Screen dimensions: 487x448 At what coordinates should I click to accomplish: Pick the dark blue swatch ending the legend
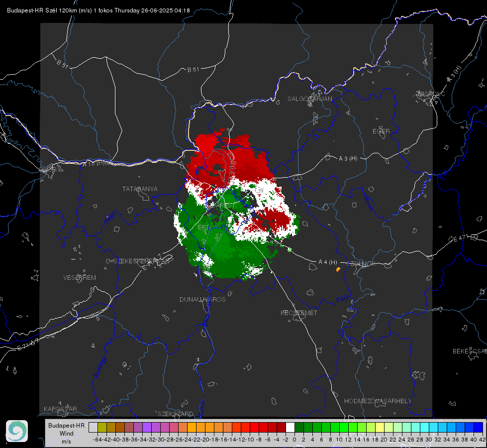[x=479, y=428]
